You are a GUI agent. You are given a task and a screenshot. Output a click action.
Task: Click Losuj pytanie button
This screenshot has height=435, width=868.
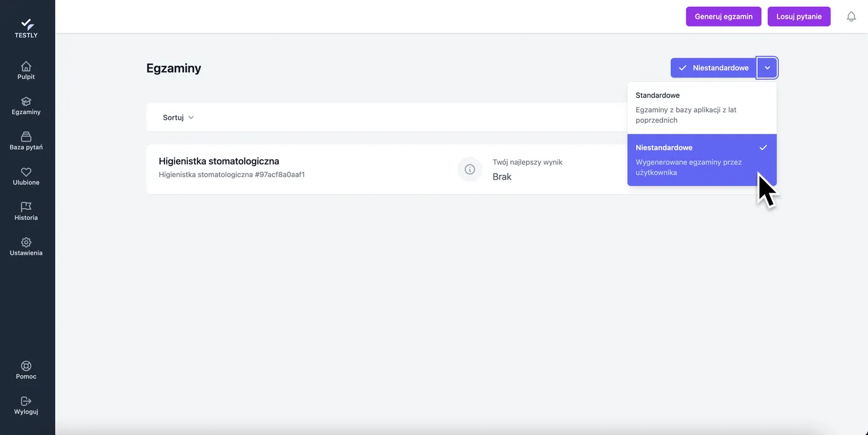[799, 17]
